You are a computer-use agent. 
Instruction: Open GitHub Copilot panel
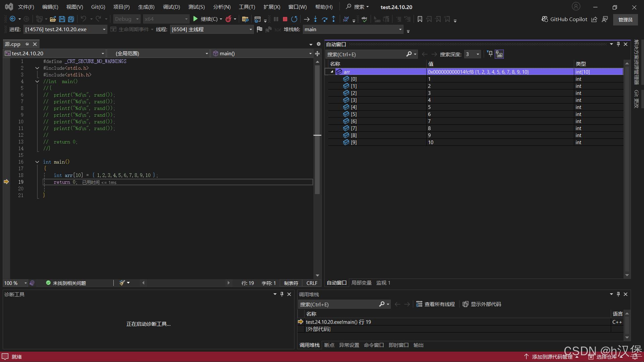click(565, 19)
